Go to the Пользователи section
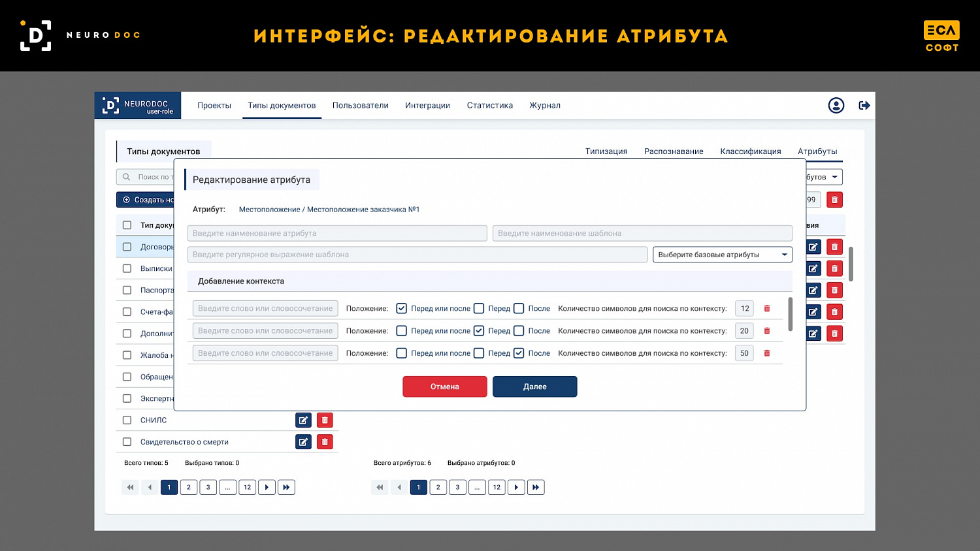Viewport: 980px width, 551px height. 361,106
